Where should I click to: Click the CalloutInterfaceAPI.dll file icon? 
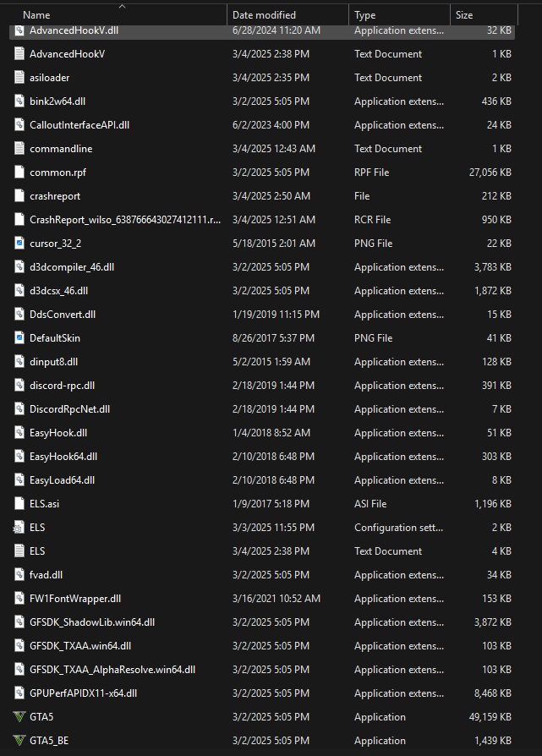[x=19, y=125]
